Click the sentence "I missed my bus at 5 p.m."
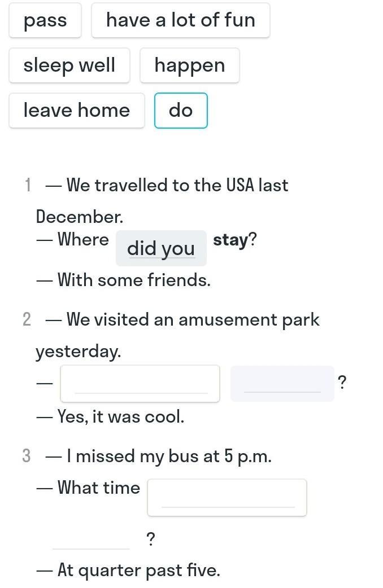This screenshot has height=588, width=383. (169, 457)
